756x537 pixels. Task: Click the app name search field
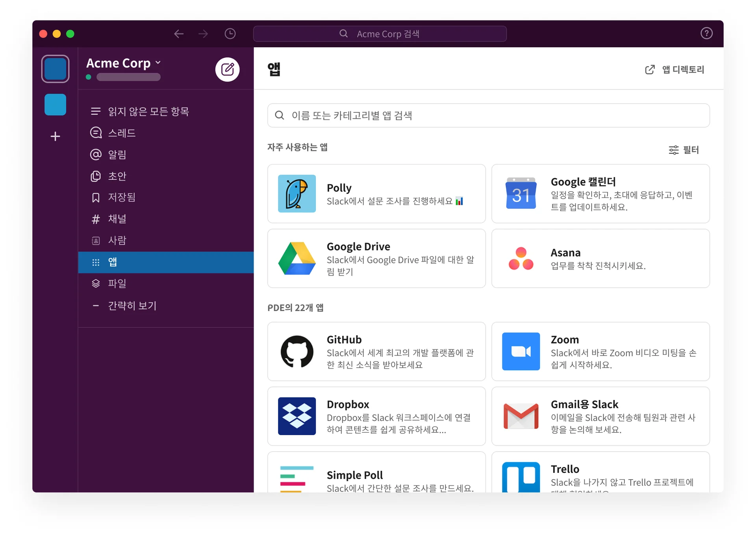488,115
